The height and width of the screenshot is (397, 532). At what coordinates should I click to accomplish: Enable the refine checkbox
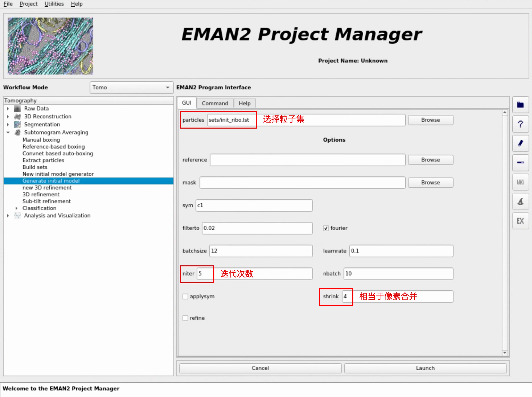pos(185,318)
